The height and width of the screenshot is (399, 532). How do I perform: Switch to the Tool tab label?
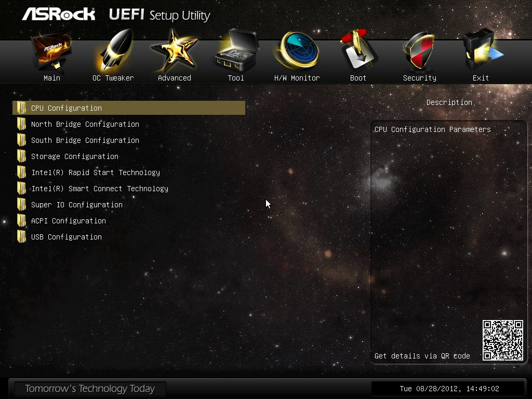pos(236,78)
